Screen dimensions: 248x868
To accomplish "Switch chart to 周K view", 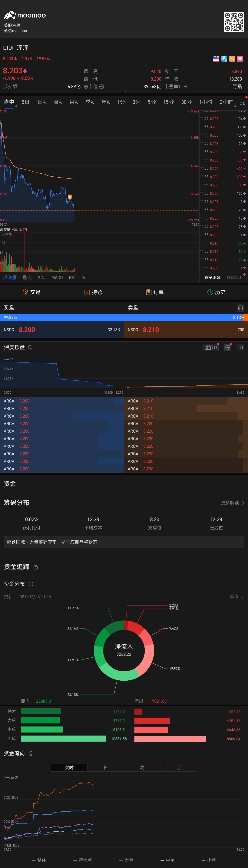I will click(58, 102).
